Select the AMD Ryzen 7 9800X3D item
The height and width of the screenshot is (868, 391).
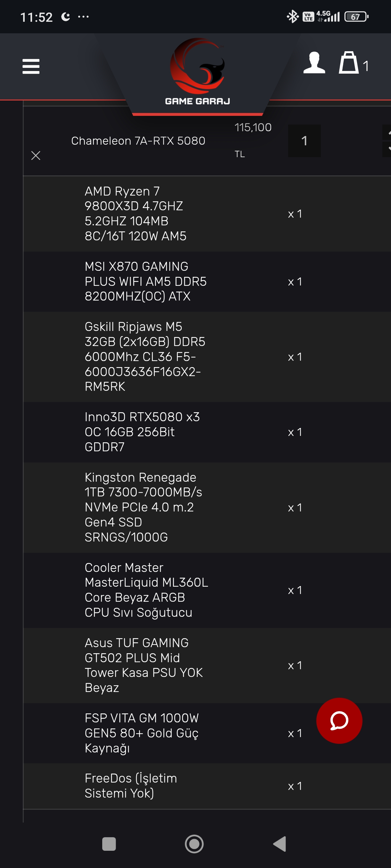click(135, 213)
